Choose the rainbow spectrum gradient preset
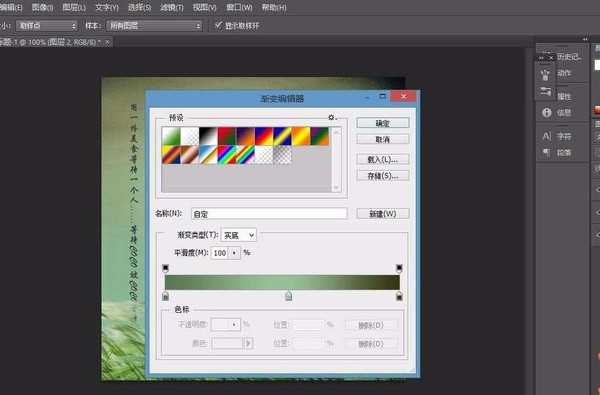This screenshot has height=395, width=600. pyautogui.click(x=227, y=155)
